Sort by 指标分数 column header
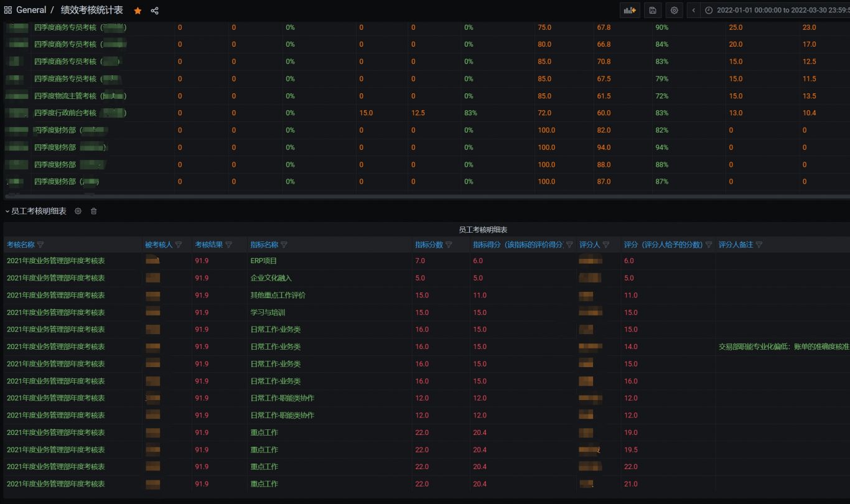The image size is (850, 504). coord(429,245)
